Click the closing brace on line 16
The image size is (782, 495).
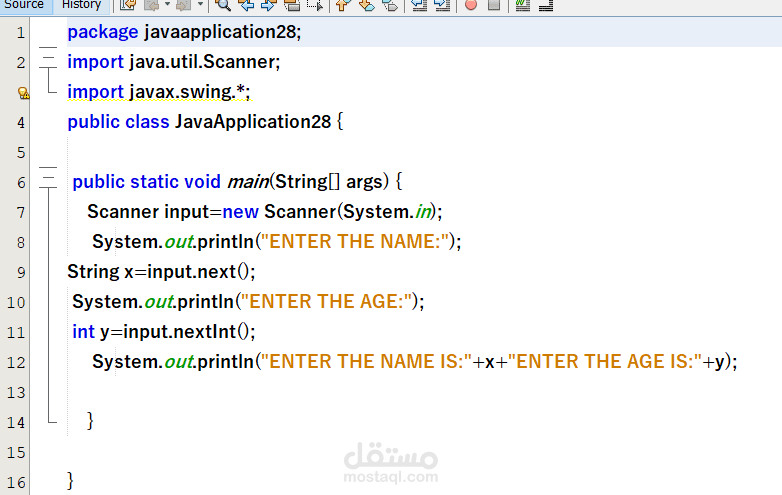coord(70,481)
